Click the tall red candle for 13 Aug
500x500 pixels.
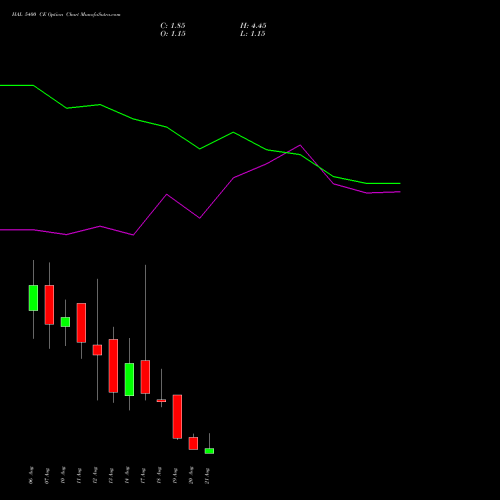pos(113,366)
